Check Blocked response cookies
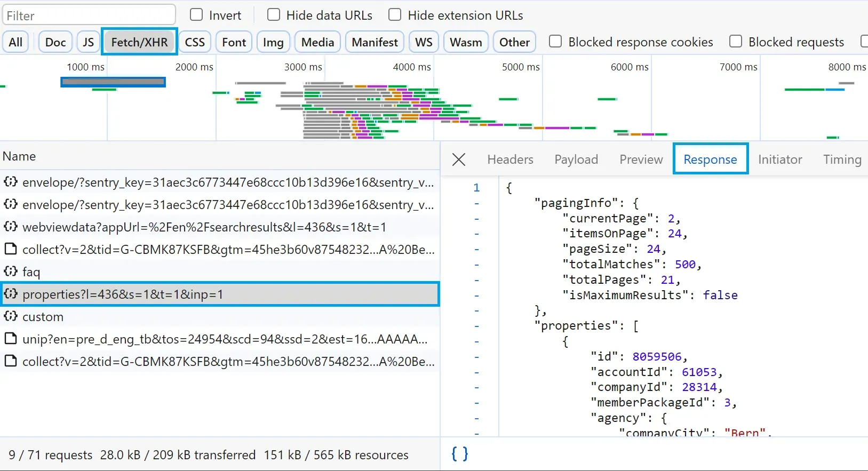Image resolution: width=868 pixels, height=471 pixels. [x=555, y=42]
